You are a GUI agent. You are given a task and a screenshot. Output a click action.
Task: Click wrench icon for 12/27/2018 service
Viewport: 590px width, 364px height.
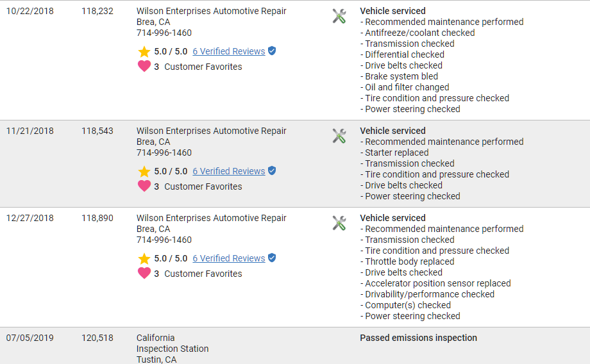339,223
